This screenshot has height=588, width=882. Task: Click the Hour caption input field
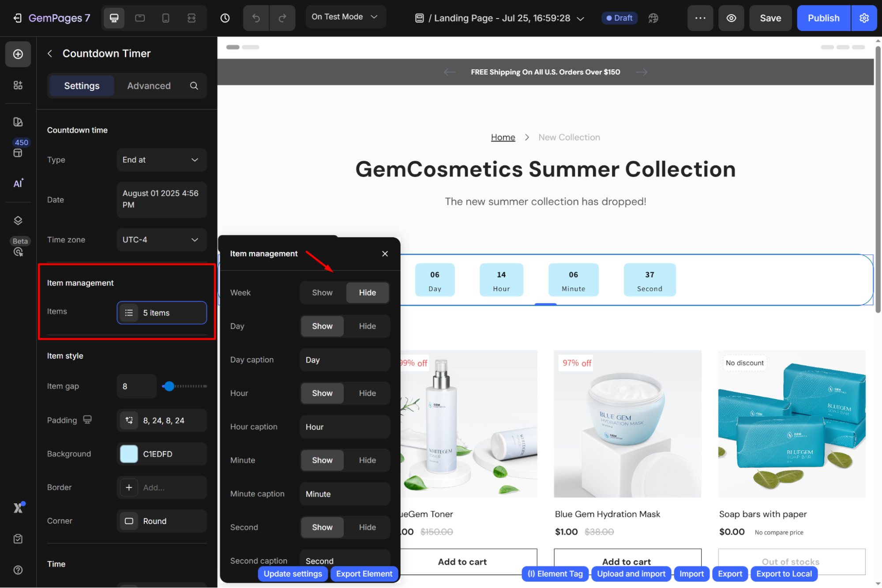click(x=345, y=427)
